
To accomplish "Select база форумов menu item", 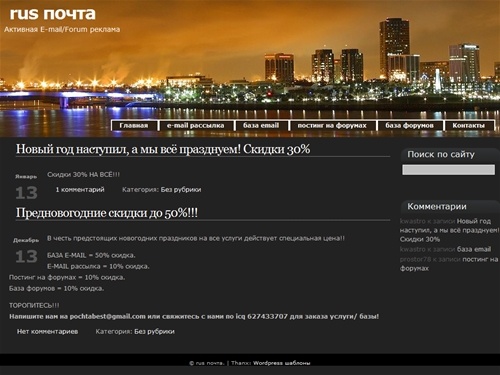I will [410, 126].
